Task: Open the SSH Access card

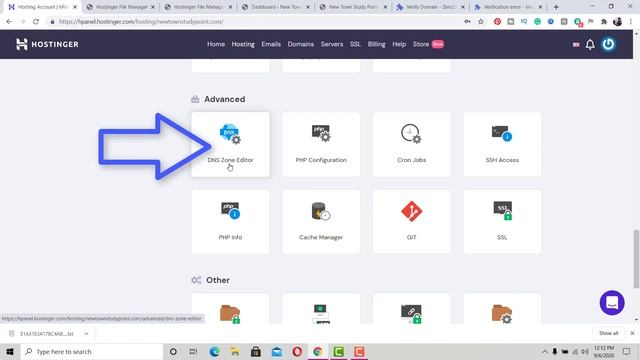Action: (502, 144)
